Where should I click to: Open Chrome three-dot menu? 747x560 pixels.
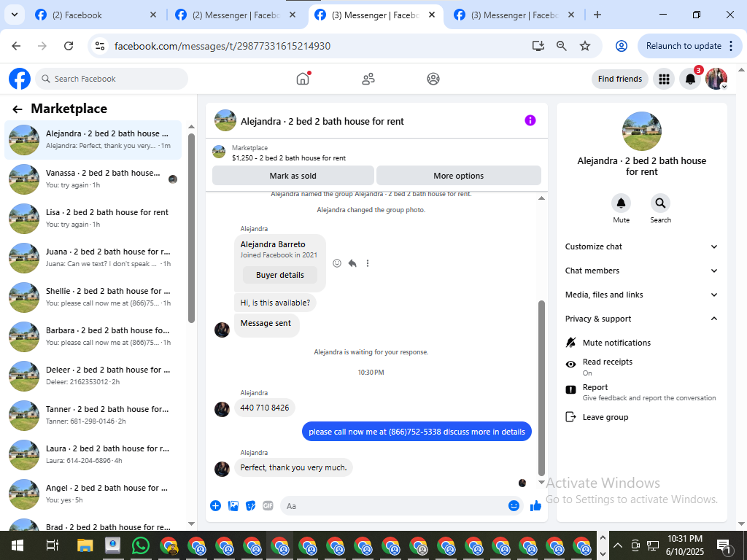pos(731,46)
